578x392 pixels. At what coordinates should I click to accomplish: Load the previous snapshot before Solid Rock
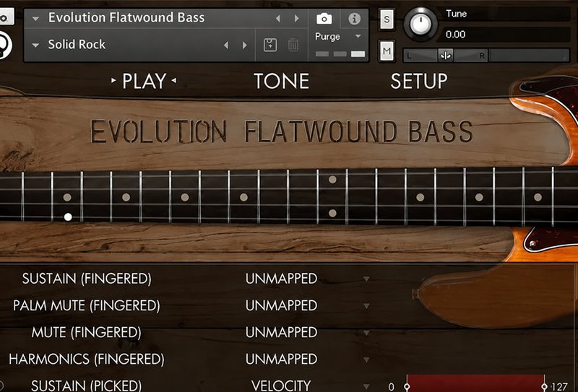(226, 45)
